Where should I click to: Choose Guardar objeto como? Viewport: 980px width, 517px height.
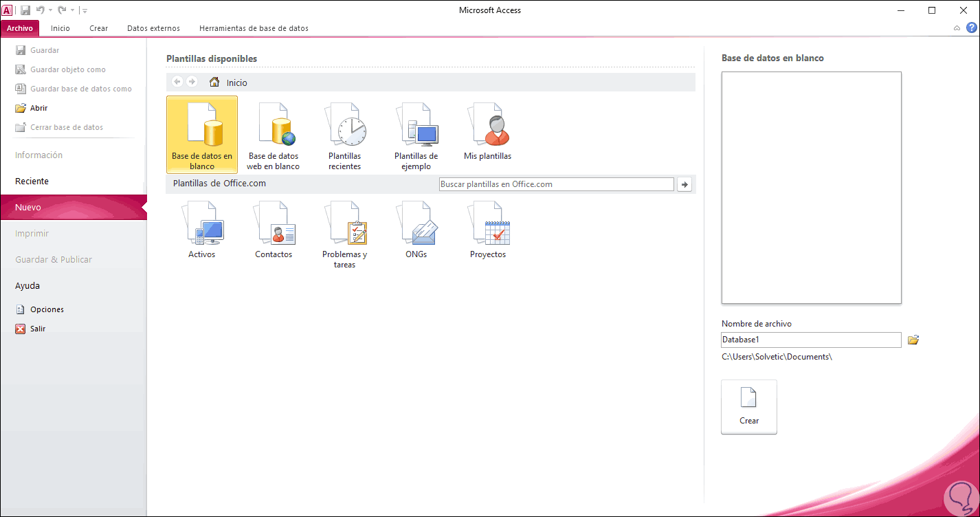(60, 69)
